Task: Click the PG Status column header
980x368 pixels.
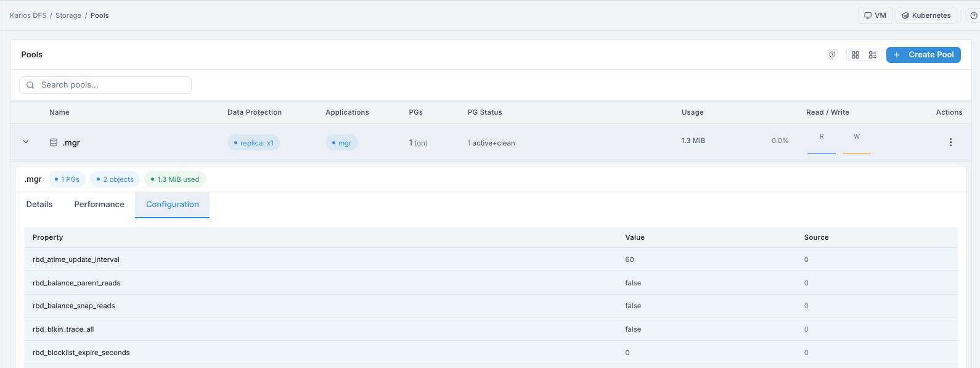Action: click(484, 112)
